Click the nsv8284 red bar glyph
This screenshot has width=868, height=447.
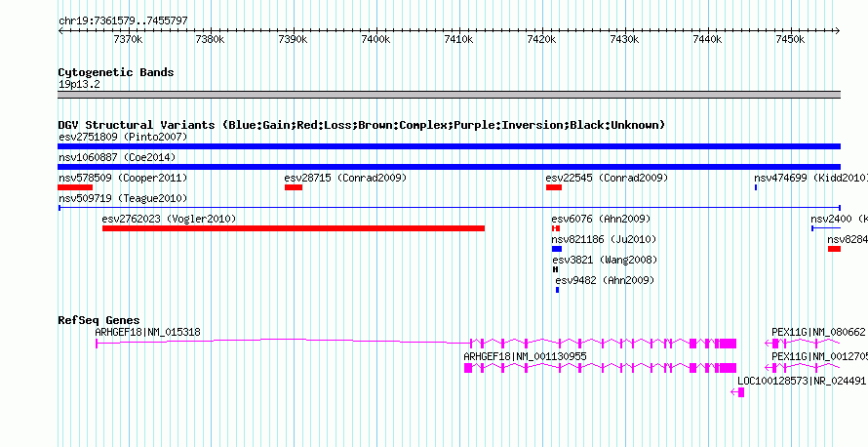834,249
